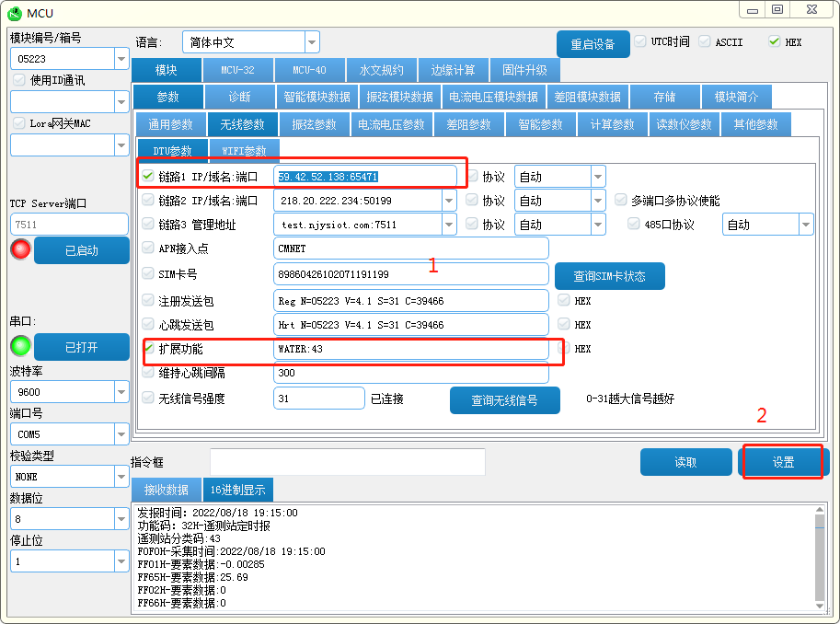Click the scroll down arrow in receive log
This screenshot has height=624, width=840.
click(x=820, y=604)
